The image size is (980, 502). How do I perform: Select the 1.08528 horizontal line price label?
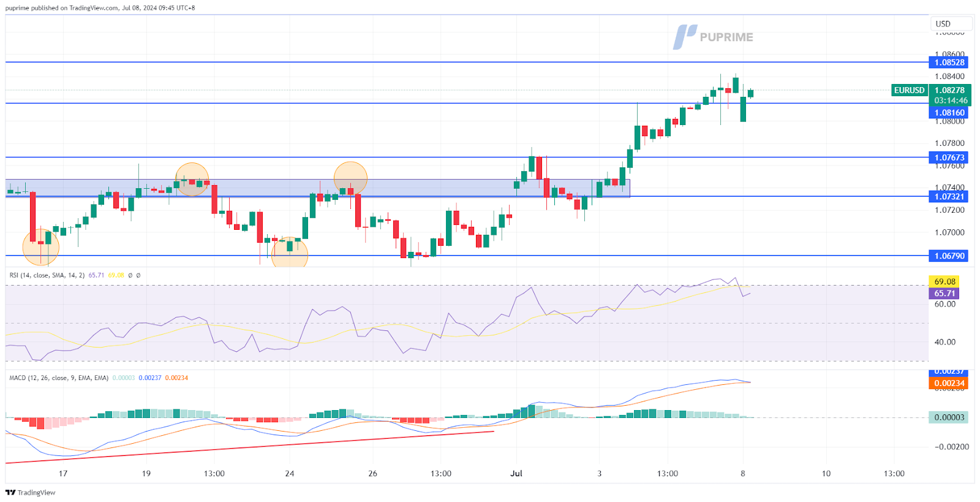point(949,63)
